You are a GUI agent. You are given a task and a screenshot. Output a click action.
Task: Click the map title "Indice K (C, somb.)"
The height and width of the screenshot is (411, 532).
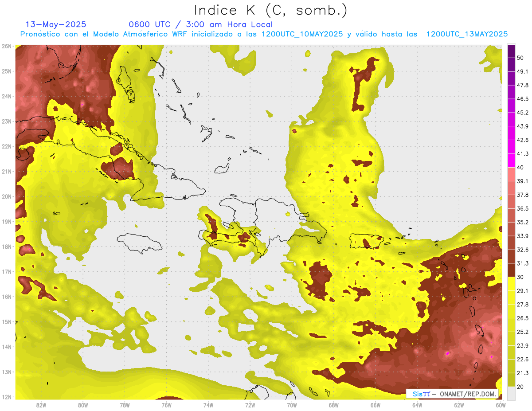pyautogui.click(x=271, y=10)
